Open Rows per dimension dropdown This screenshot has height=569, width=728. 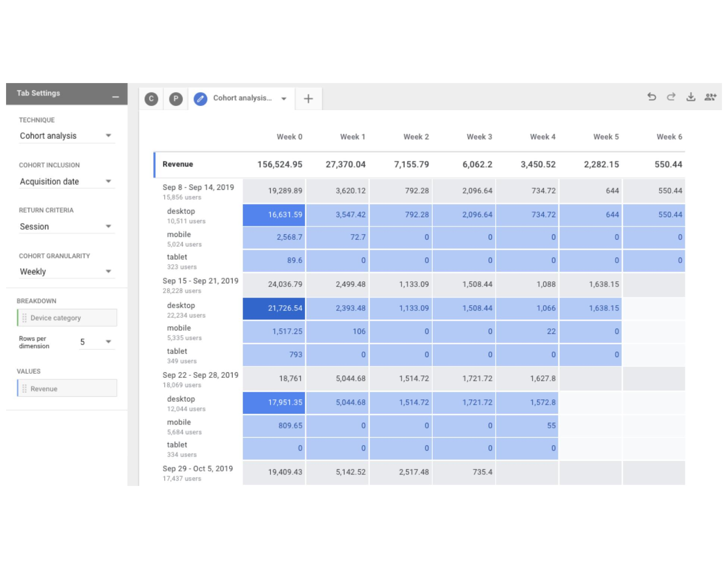[97, 342]
